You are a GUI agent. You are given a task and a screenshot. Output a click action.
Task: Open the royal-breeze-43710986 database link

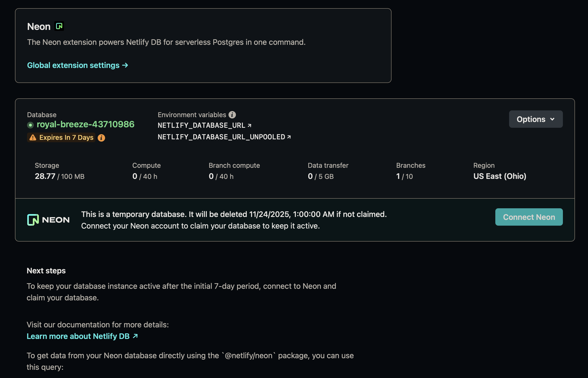pyautogui.click(x=85, y=124)
